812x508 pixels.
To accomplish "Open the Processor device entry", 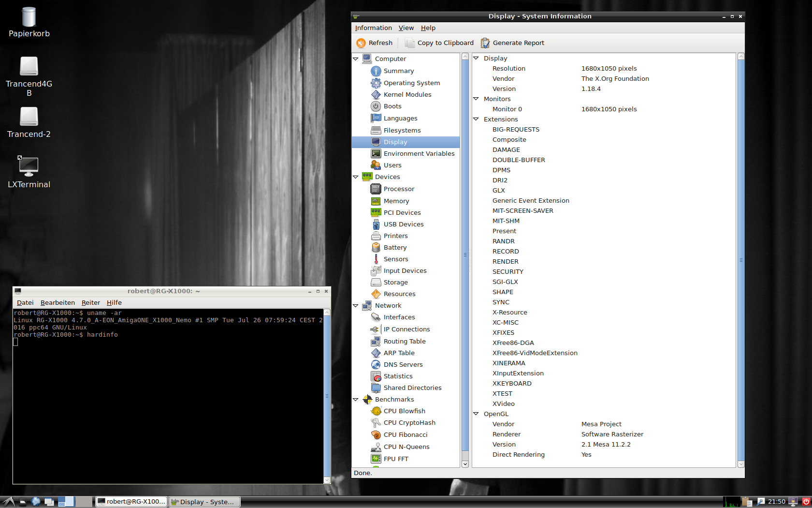I will tap(399, 189).
